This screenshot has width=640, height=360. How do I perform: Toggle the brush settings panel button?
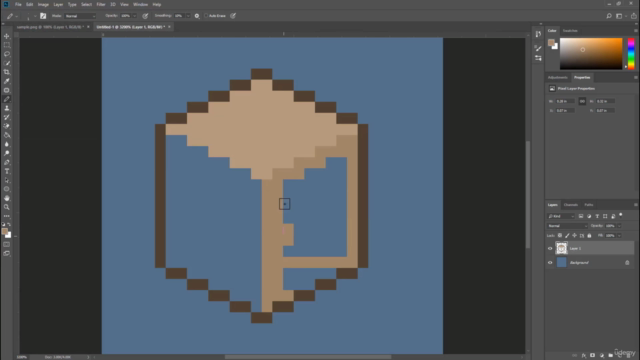point(43,16)
